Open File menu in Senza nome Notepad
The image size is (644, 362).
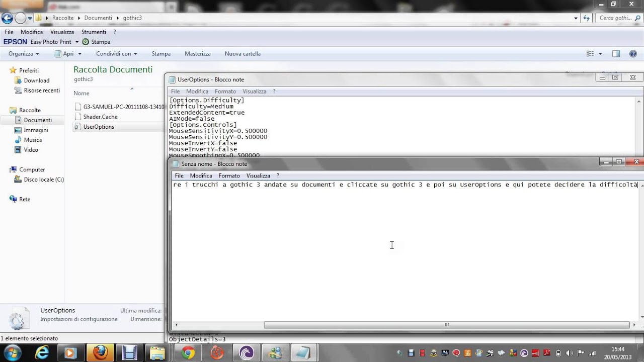179,176
